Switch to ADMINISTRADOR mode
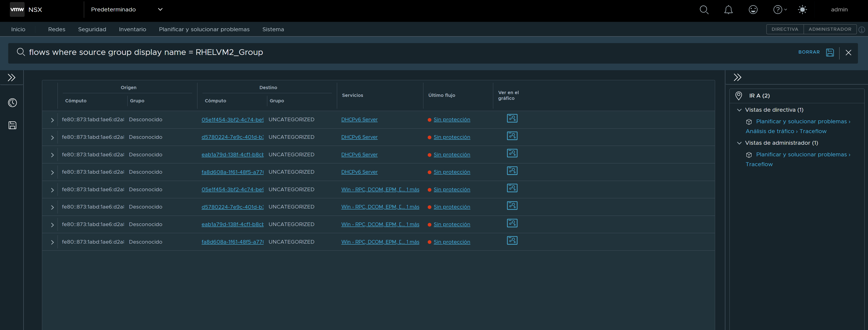Screen dimensions: 868x330 830,29
